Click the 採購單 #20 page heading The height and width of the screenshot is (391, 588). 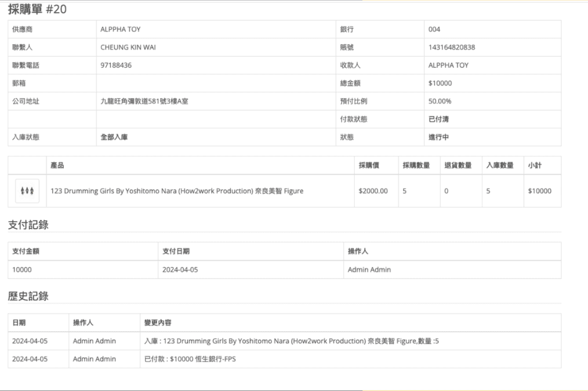[x=37, y=9]
